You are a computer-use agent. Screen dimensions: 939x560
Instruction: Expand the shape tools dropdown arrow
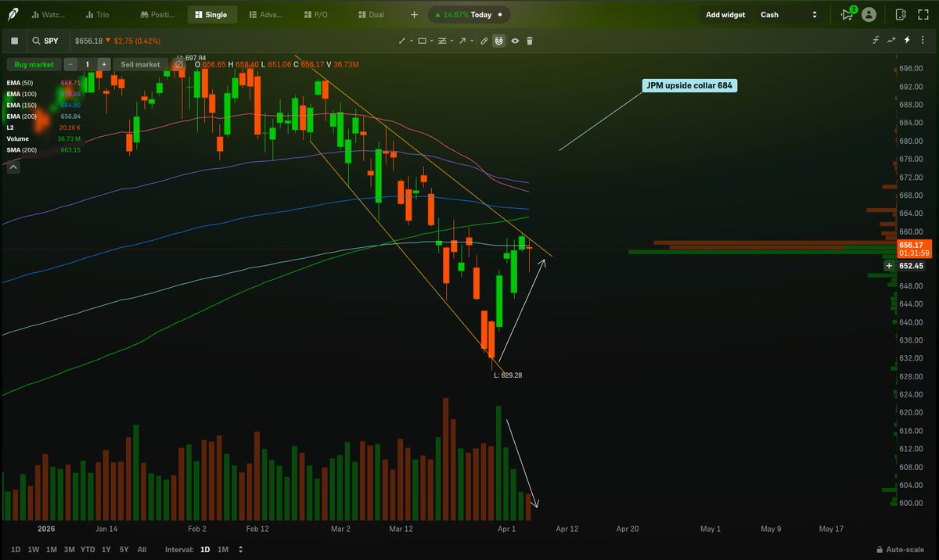pyautogui.click(x=431, y=41)
